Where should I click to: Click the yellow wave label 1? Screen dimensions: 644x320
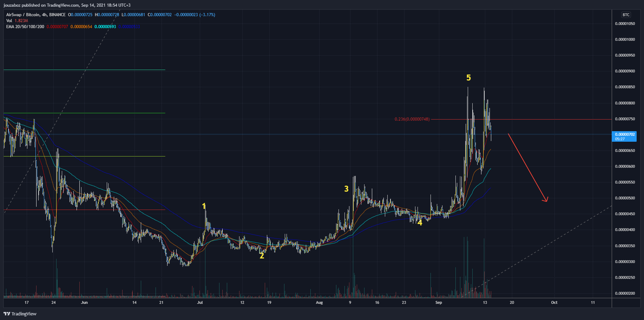[x=204, y=206]
